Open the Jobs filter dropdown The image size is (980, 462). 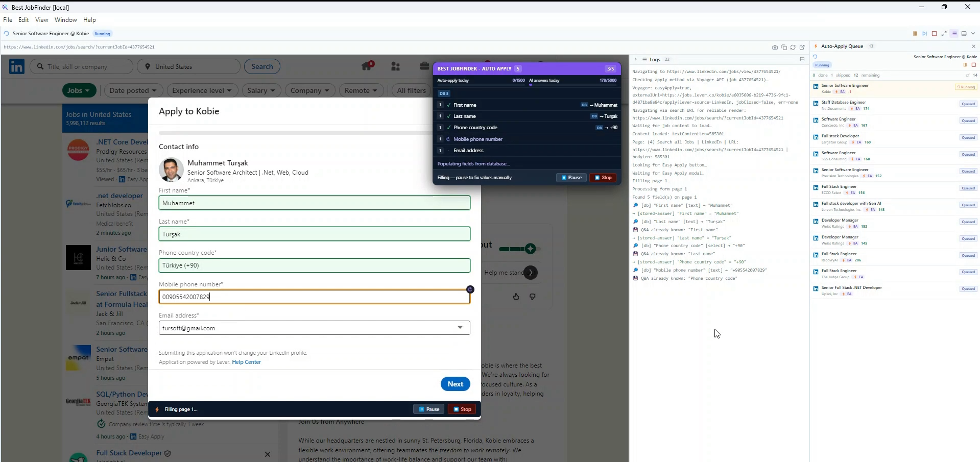click(79, 90)
